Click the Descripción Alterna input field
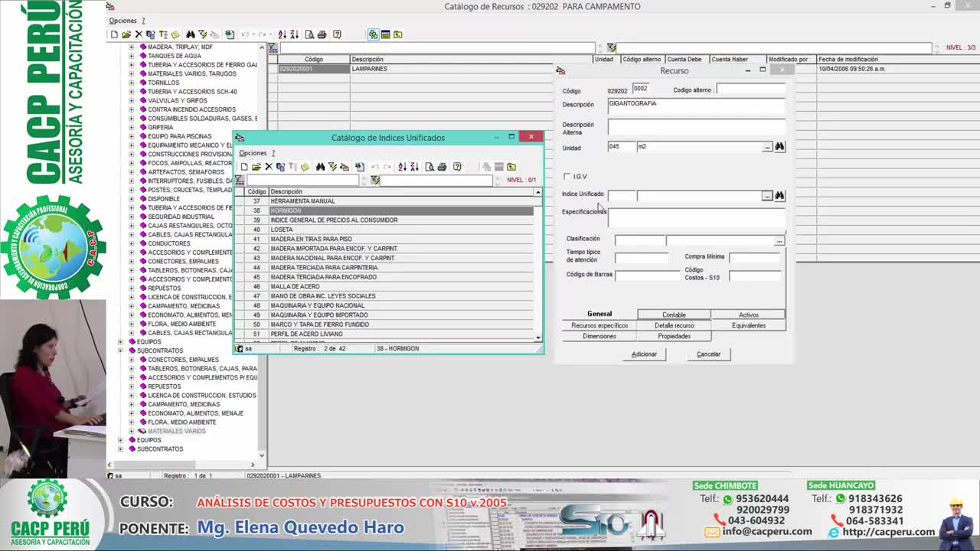 pos(696,127)
